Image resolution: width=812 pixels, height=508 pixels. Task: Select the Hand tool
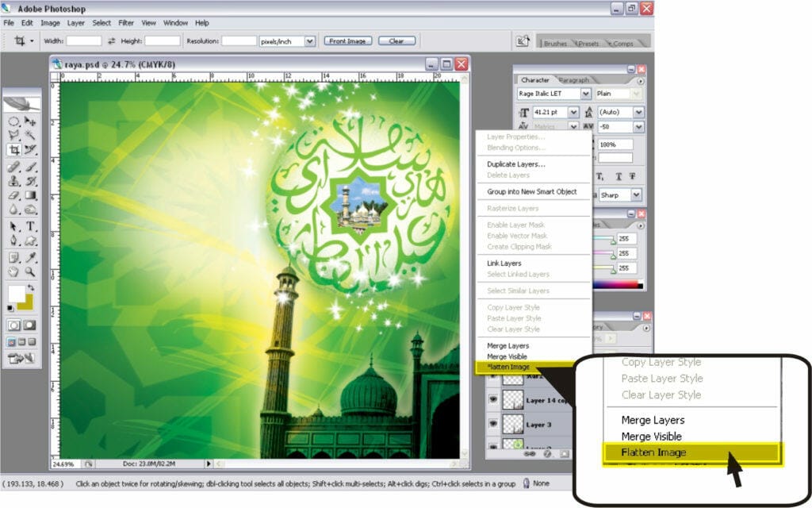coord(14,271)
